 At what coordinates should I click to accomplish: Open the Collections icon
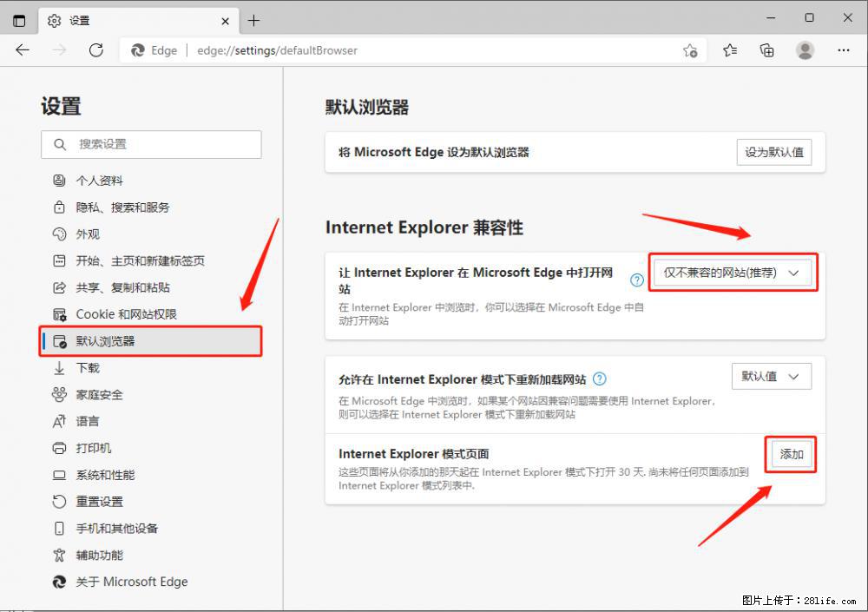[766, 49]
